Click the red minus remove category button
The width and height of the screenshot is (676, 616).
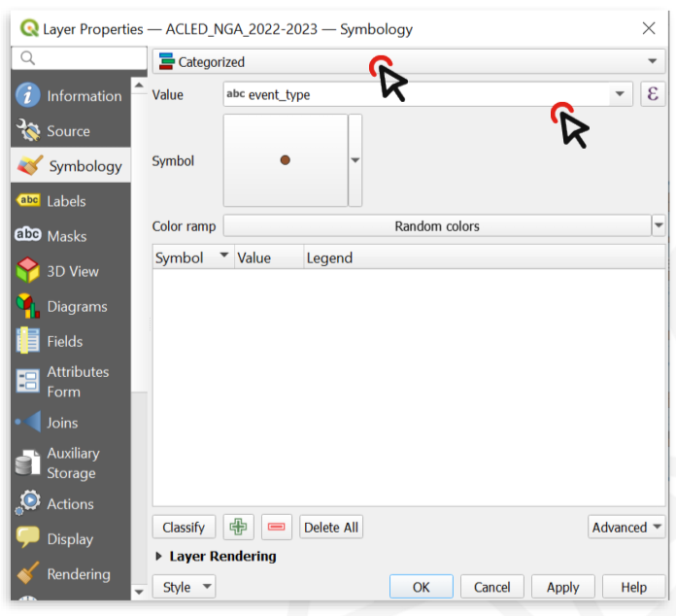click(x=276, y=528)
